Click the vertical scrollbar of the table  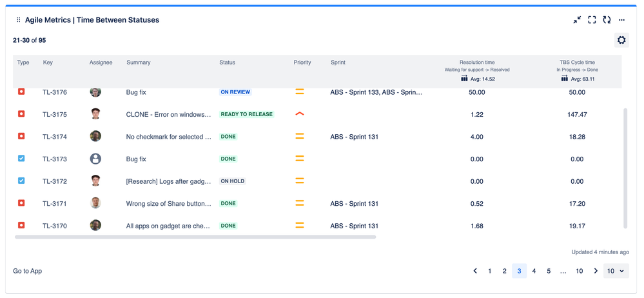pyautogui.click(x=625, y=168)
